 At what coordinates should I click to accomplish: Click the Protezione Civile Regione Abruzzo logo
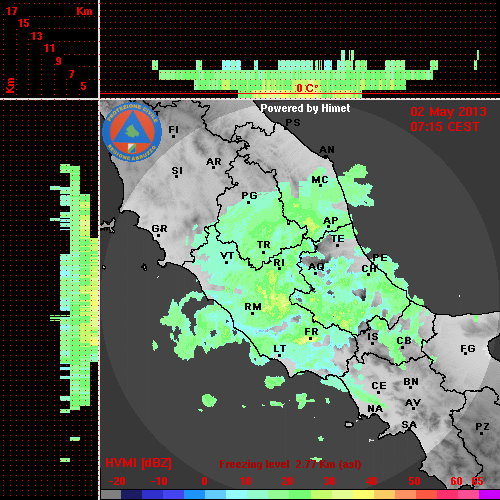132,132
